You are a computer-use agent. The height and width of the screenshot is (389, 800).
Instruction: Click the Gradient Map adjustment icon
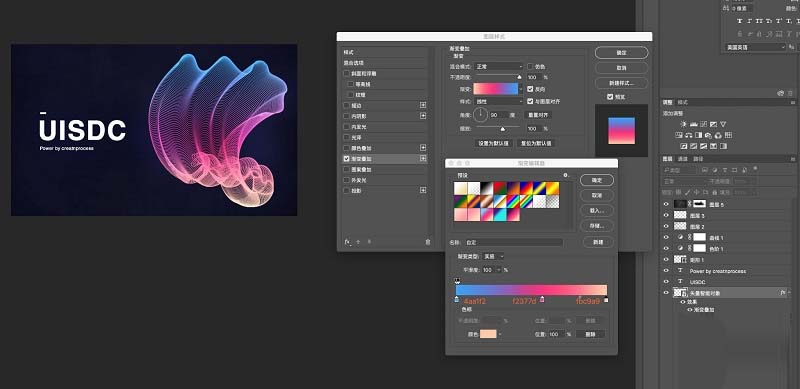(723, 146)
